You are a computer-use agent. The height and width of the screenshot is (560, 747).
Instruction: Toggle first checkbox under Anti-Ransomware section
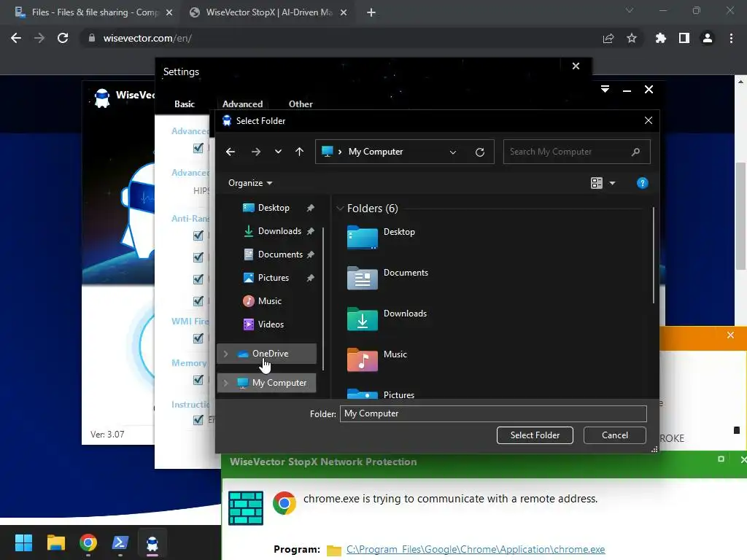click(x=198, y=236)
